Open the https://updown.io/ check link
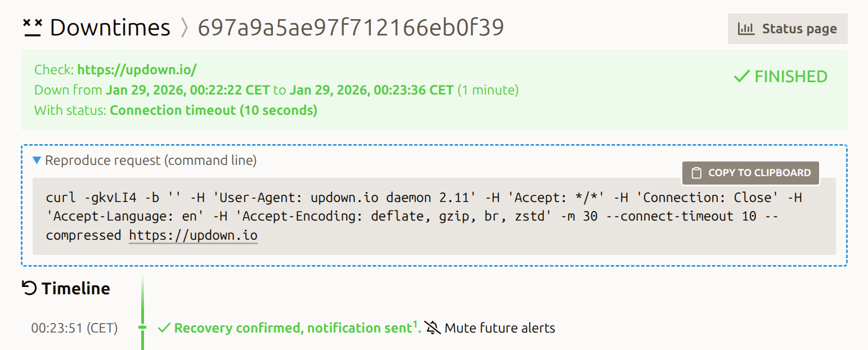 coord(137,70)
